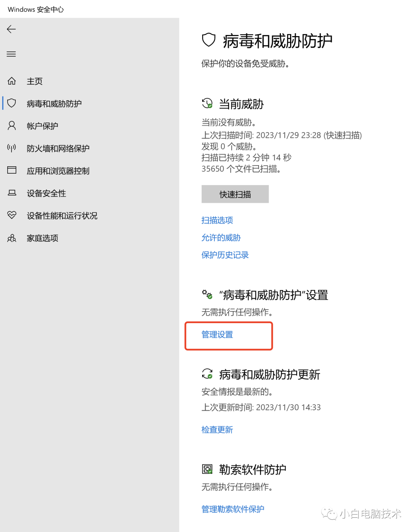Click the heart icon for 设备性能和运行状况
This screenshot has width=415, height=532.
click(x=12, y=215)
